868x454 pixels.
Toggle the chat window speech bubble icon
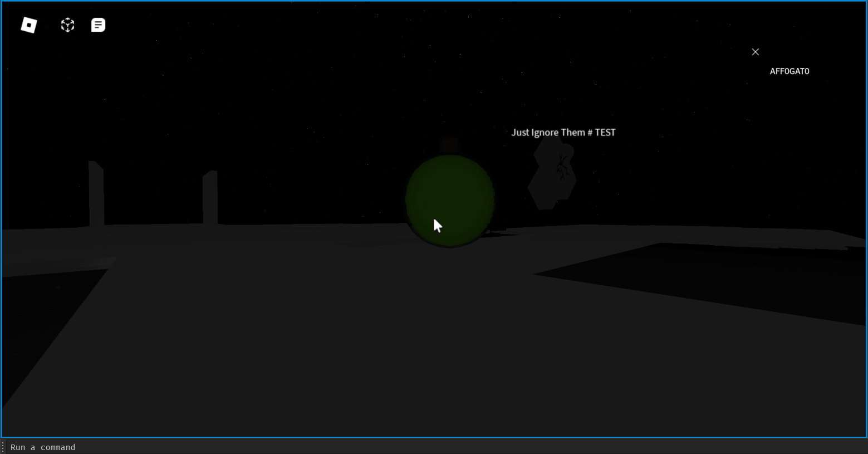coord(98,25)
